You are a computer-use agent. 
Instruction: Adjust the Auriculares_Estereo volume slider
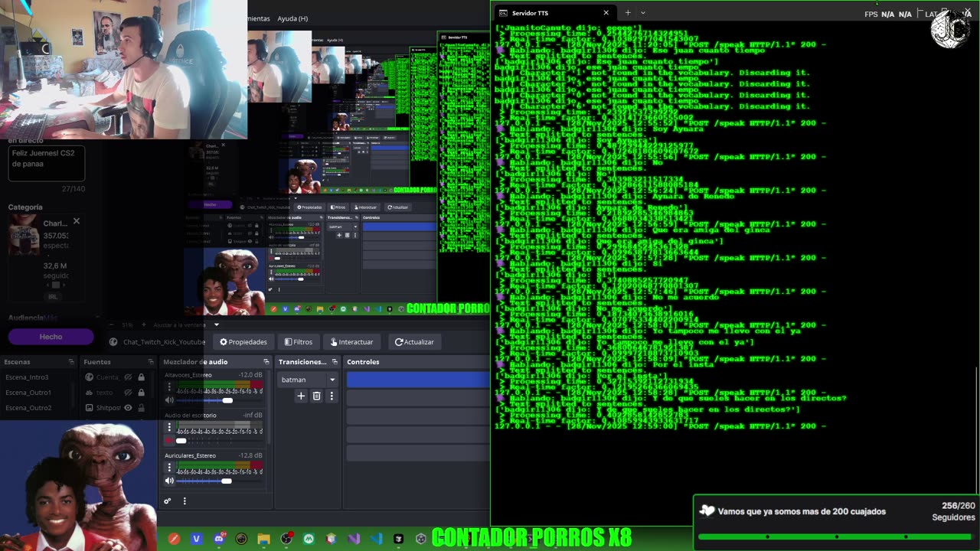pos(220,481)
